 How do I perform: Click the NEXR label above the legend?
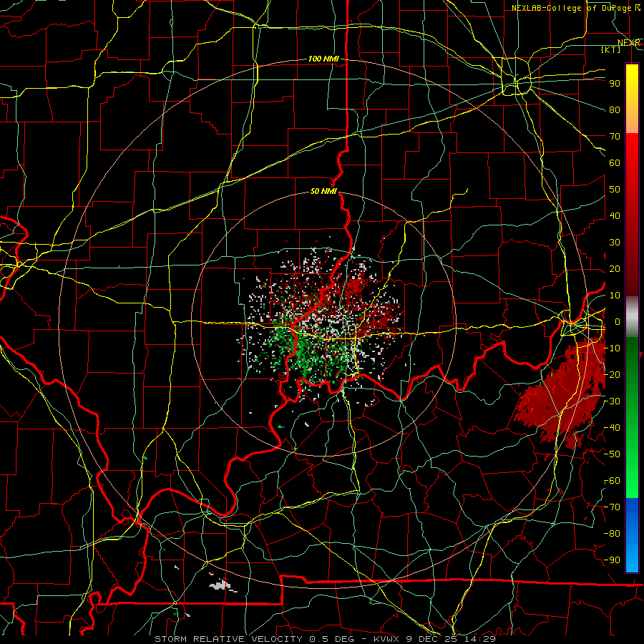pos(629,43)
